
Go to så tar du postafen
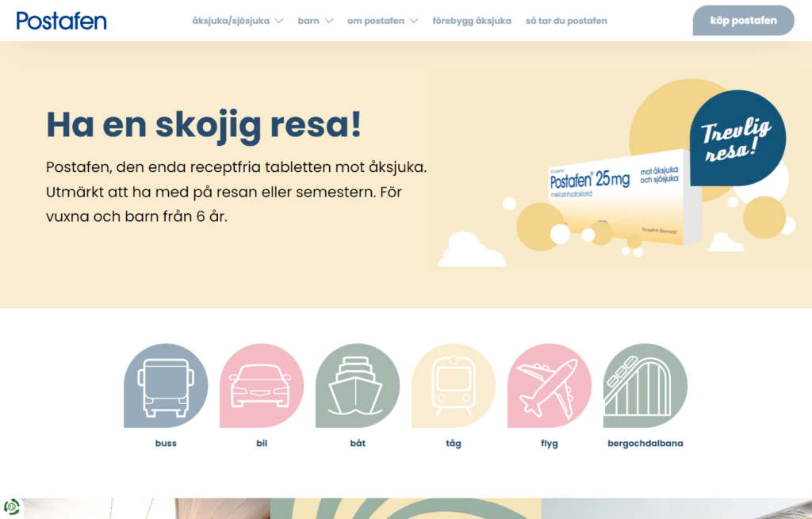click(x=566, y=21)
